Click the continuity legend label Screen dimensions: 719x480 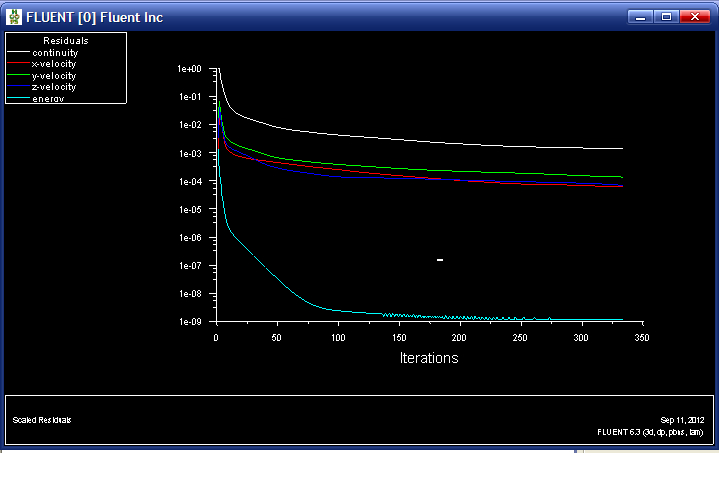pyautogui.click(x=55, y=52)
